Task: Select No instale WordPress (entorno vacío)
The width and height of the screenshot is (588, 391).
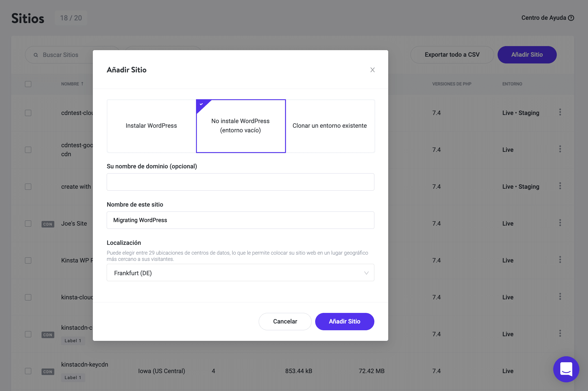Action: (241, 126)
